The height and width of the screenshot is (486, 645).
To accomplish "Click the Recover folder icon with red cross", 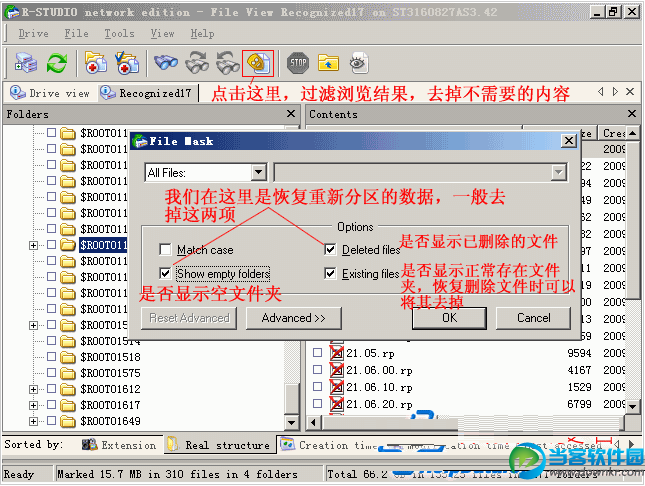I will (x=96, y=63).
